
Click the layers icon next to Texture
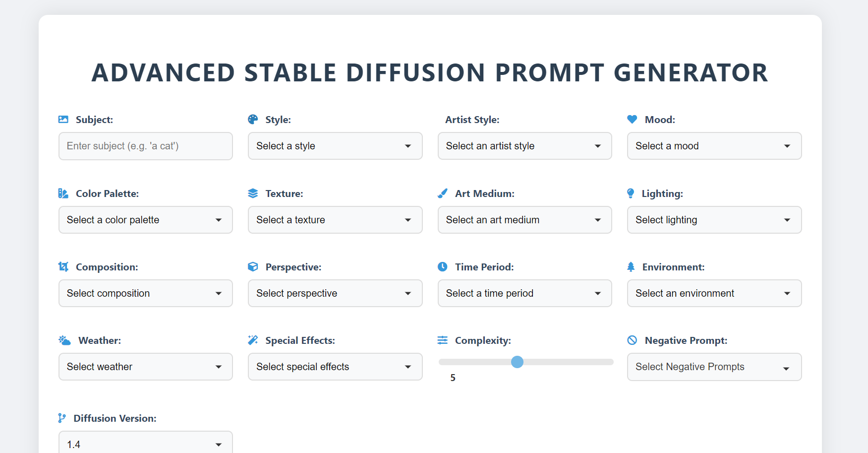coord(253,194)
